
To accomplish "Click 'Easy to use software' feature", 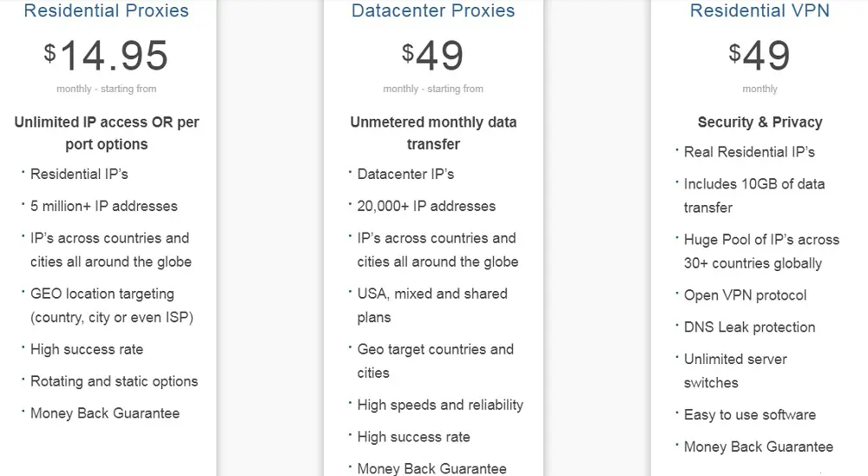I will click(749, 415).
